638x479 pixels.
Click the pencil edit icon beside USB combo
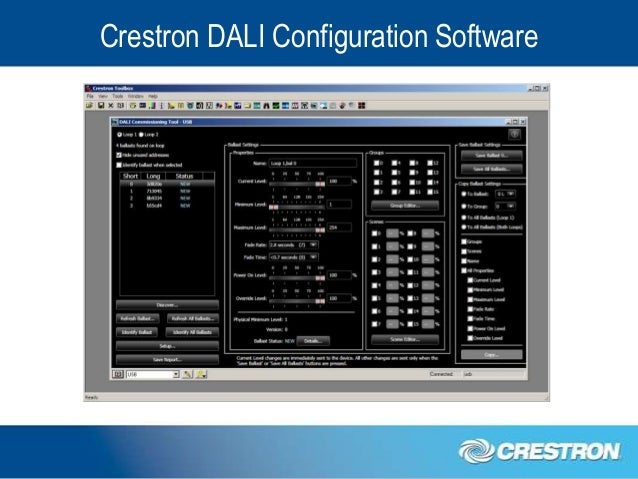click(188, 374)
